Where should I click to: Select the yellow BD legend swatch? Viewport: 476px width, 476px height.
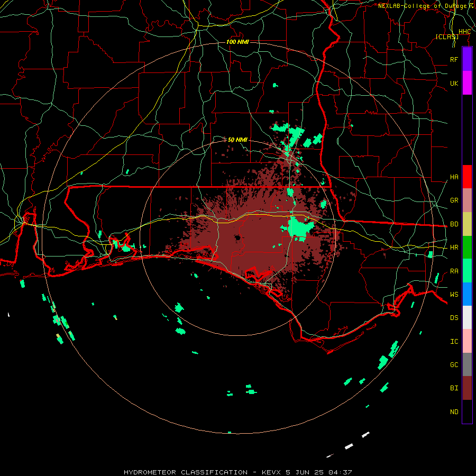click(x=467, y=224)
